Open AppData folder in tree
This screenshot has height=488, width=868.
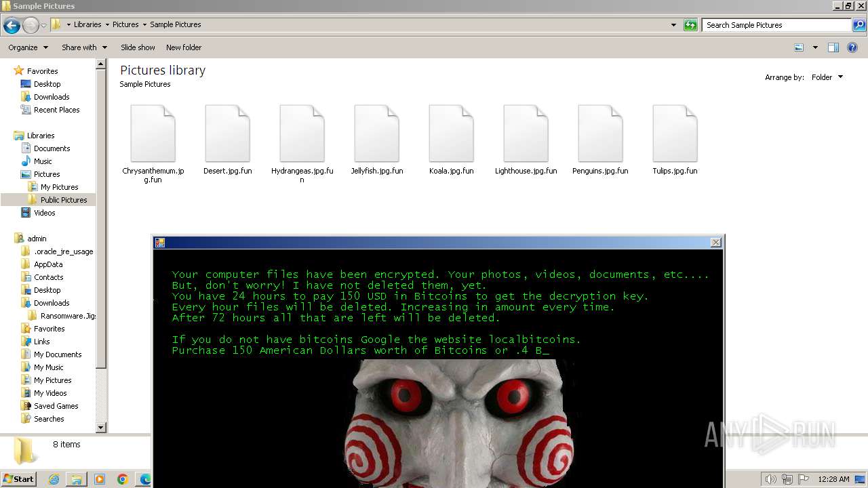tap(48, 264)
